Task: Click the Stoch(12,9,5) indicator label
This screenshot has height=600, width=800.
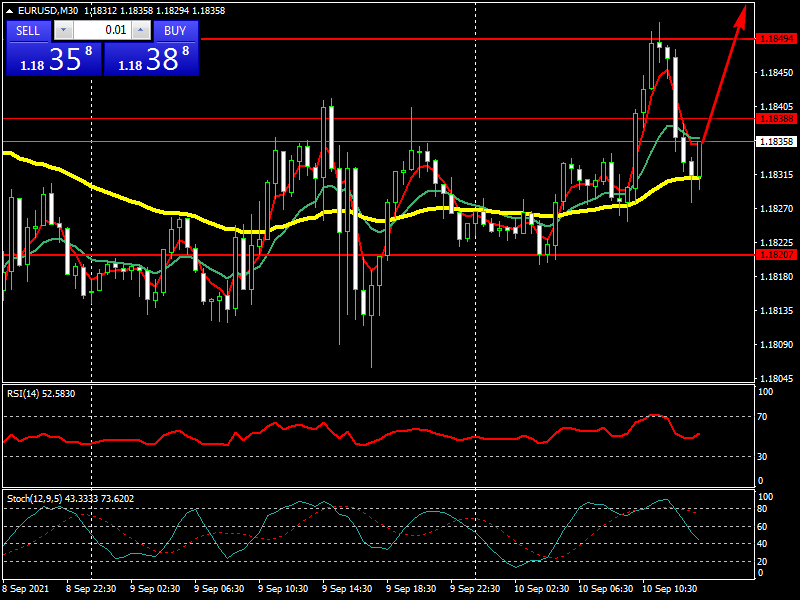Action: click(x=70, y=498)
